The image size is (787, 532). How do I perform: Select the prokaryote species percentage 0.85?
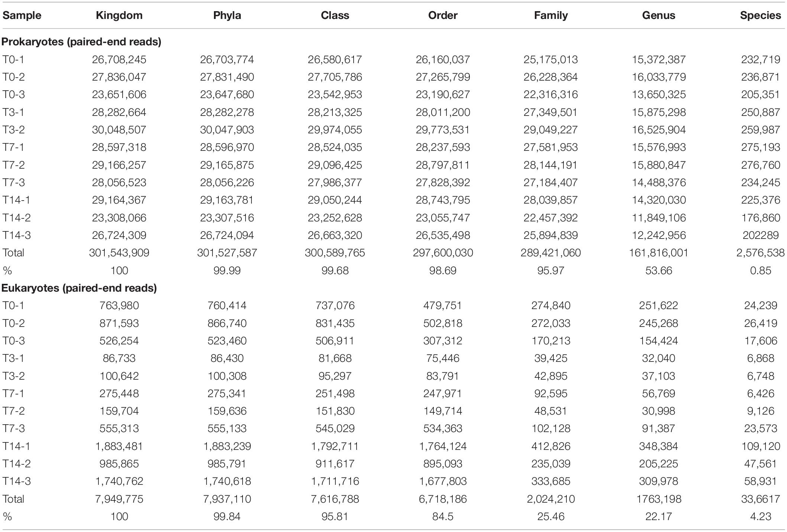click(x=760, y=270)
